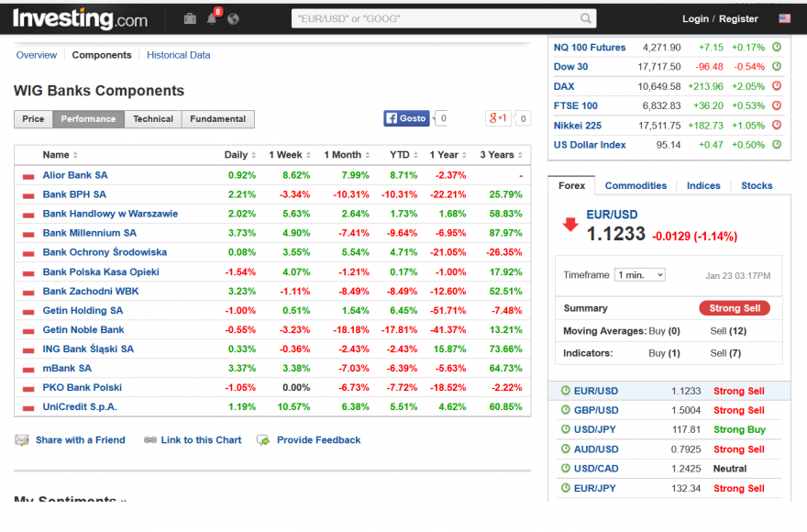Click the Share with a Friend envelope icon
The width and height of the screenshot is (807, 532).
tap(22, 439)
